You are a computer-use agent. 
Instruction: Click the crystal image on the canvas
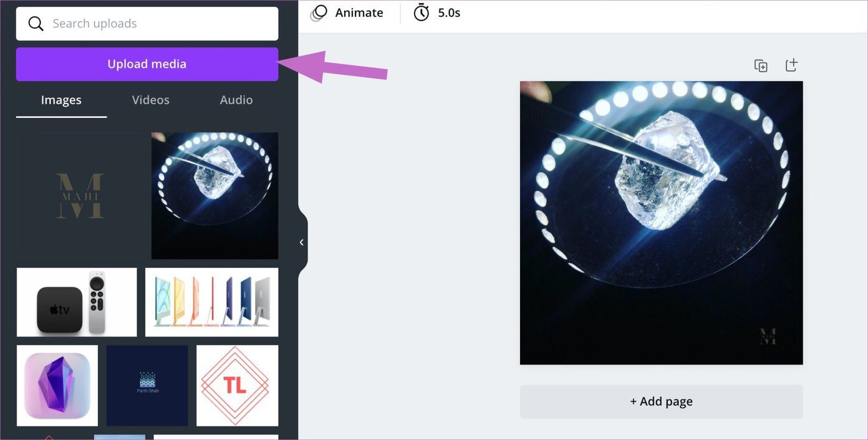662,222
